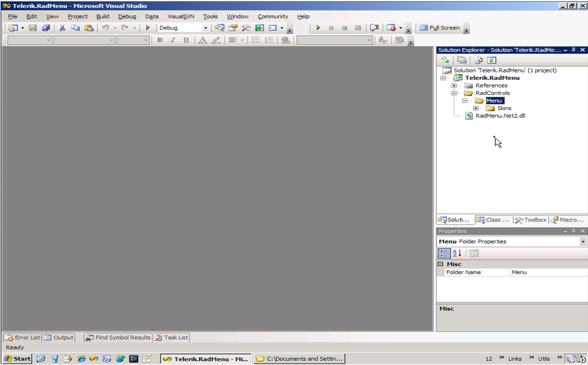
Task: Start debugging with green arrow beside Debug
Action: (148, 28)
